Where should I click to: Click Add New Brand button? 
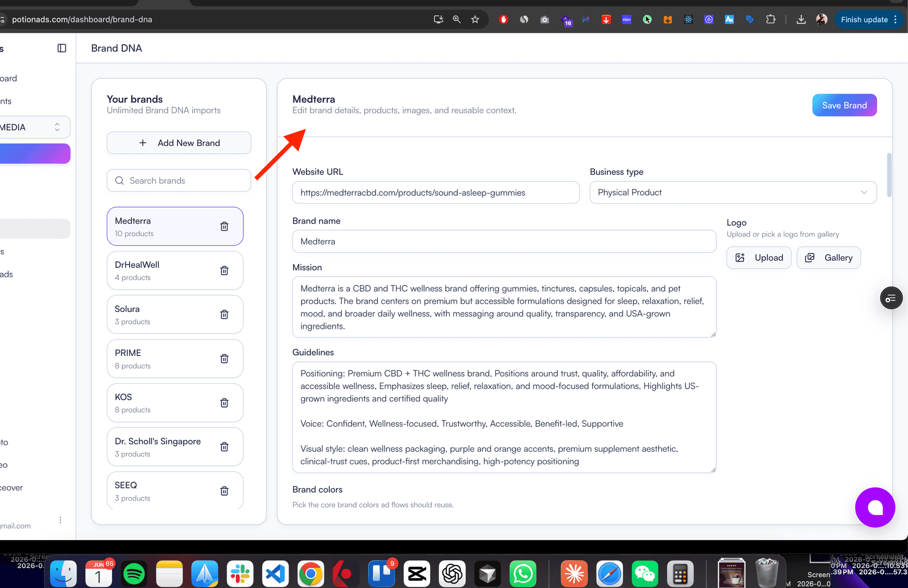(x=179, y=143)
